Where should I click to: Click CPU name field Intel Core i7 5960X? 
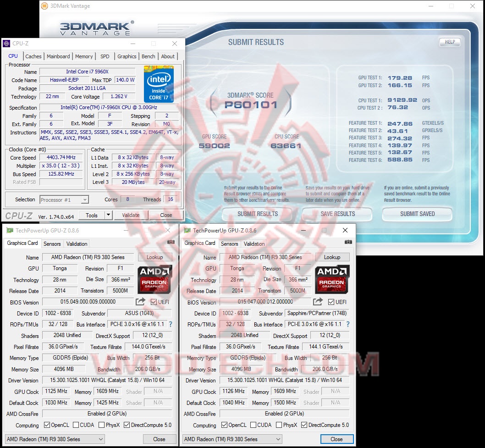tap(87, 72)
